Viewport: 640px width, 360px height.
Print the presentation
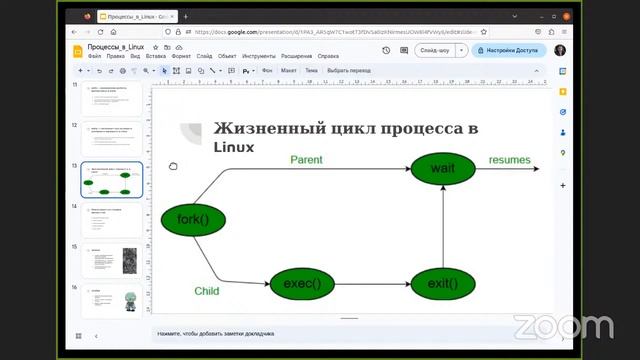(122, 71)
